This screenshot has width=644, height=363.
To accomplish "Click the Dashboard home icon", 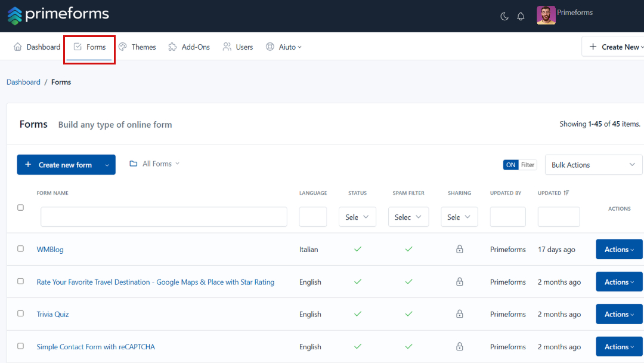I will (18, 47).
